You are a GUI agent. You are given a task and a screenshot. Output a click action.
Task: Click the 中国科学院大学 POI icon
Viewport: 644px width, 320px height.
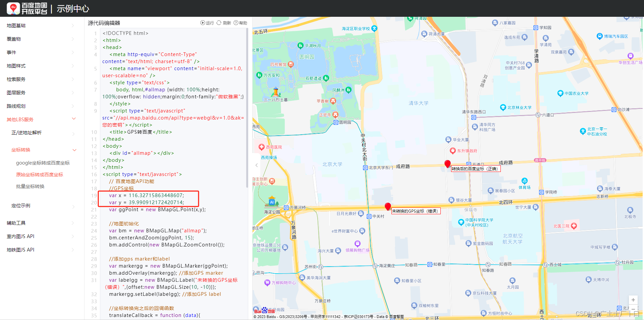(x=461, y=222)
